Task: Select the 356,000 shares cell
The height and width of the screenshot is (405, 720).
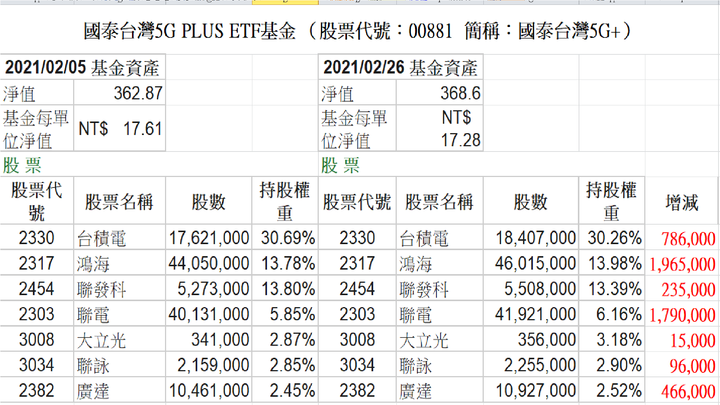Action: click(x=531, y=340)
